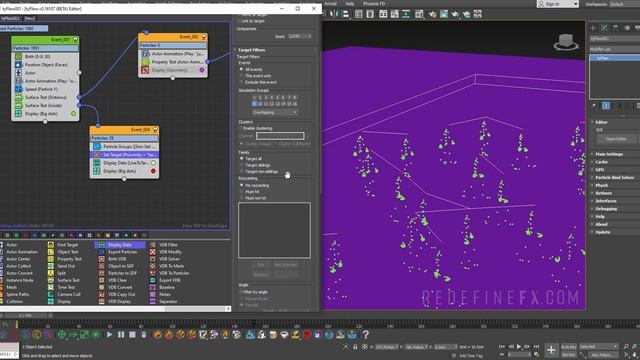This screenshot has width=640, height=360.
Task: Click the ViewCube in viewport
Action: coord(566,42)
